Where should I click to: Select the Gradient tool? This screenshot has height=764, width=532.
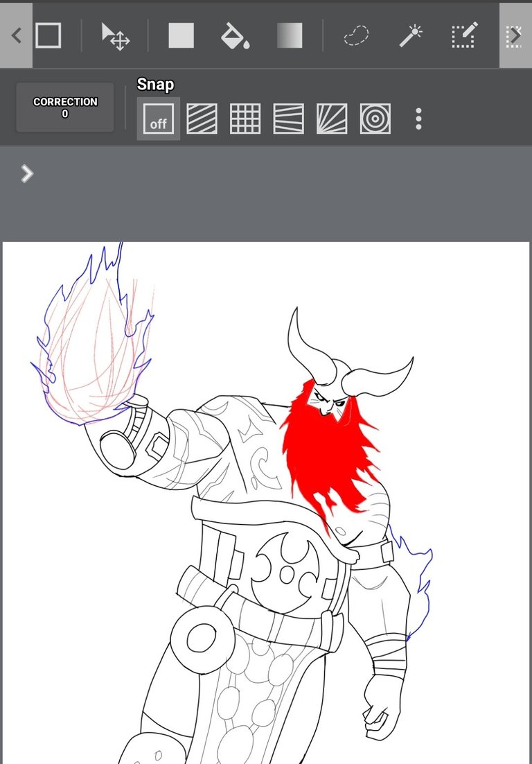pyautogui.click(x=290, y=35)
